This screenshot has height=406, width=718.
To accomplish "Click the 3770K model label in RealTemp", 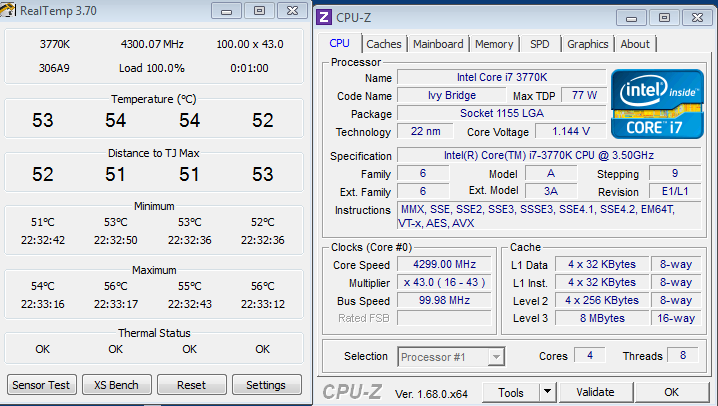I will (54, 44).
